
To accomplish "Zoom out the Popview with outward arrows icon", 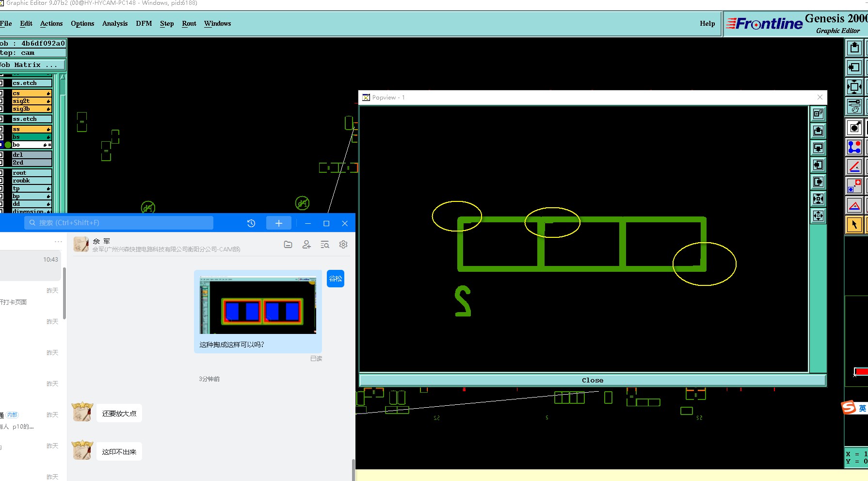I will point(818,216).
